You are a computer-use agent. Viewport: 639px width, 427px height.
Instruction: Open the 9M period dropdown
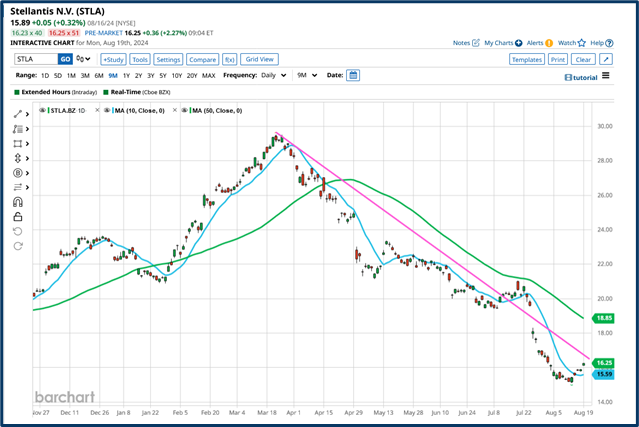click(x=307, y=75)
